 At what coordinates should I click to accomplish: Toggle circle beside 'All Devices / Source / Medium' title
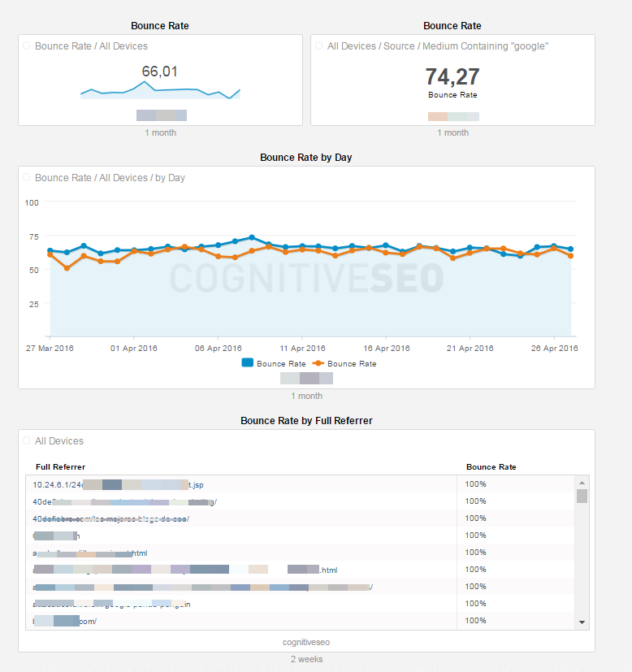[318, 46]
